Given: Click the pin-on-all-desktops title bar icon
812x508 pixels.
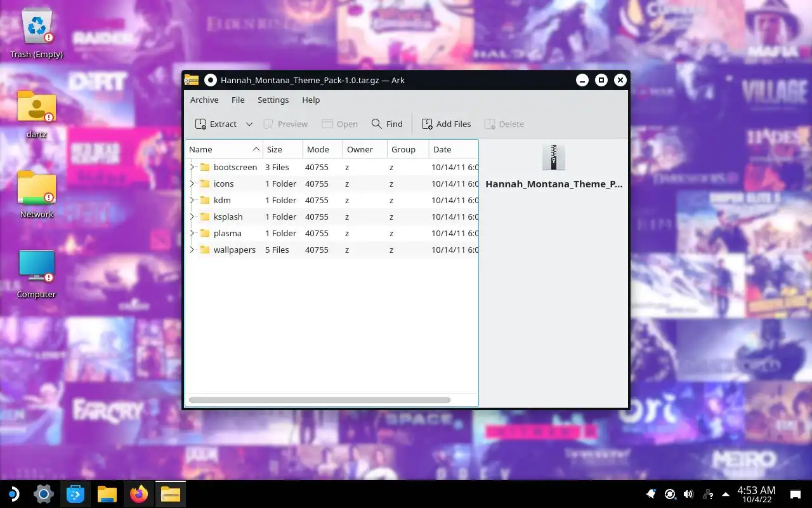Looking at the screenshot, I should [211, 80].
